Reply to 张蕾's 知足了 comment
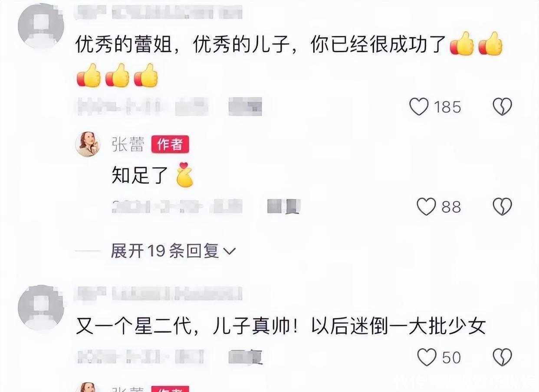The width and height of the screenshot is (539, 392). tap(284, 207)
